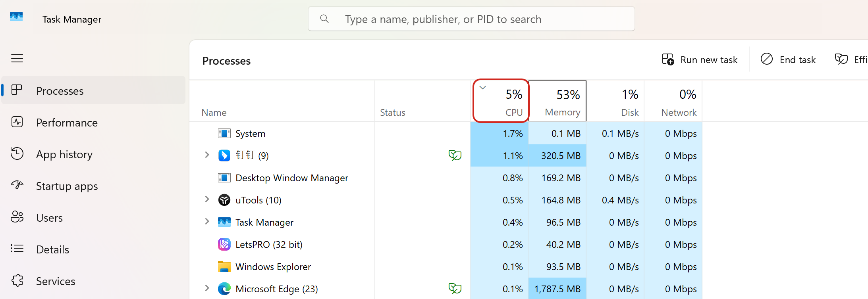Click the Desktop Window Manager icon
The image size is (868, 299).
pyautogui.click(x=224, y=178)
